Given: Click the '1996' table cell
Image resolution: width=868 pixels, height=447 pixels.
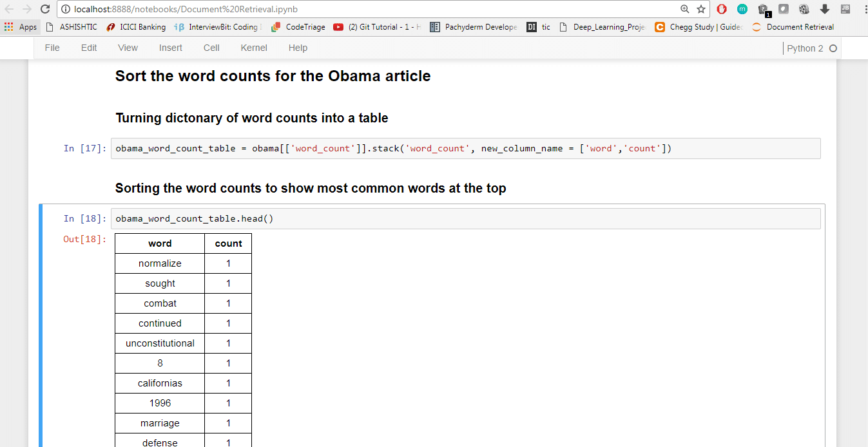Looking at the screenshot, I should [x=160, y=403].
